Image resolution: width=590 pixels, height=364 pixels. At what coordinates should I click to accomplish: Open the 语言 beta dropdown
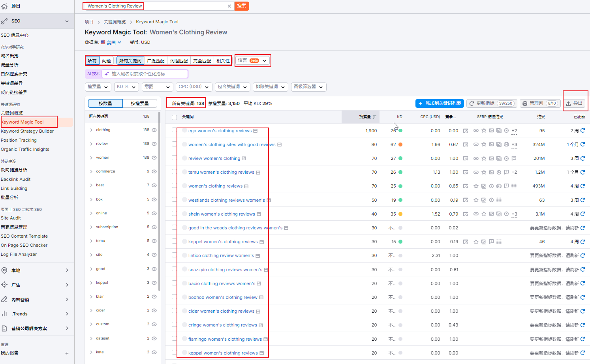[253, 61]
